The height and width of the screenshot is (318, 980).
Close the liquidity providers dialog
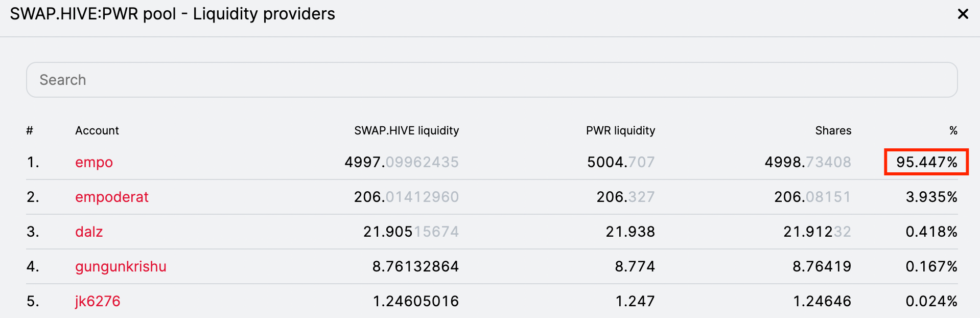(963, 14)
